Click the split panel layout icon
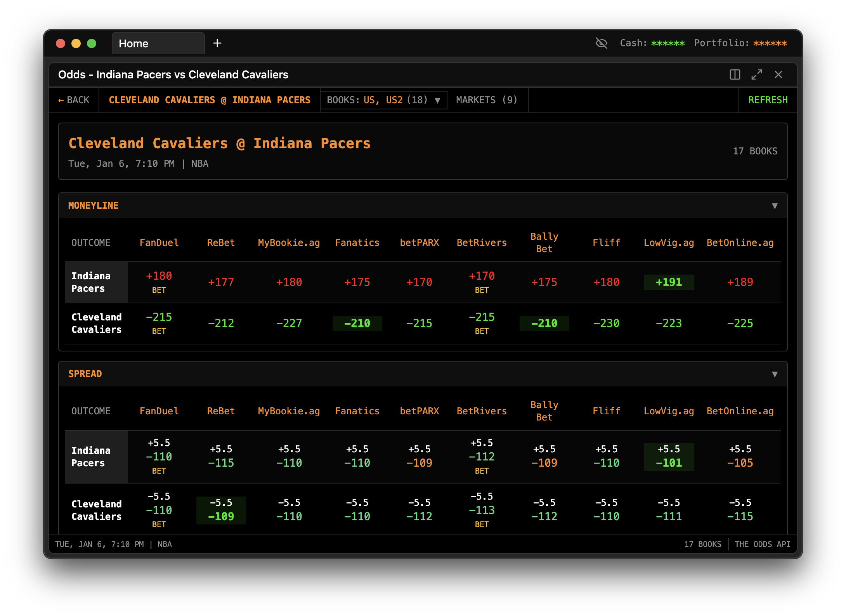The width and height of the screenshot is (846, 616). [x=735, y=74]
